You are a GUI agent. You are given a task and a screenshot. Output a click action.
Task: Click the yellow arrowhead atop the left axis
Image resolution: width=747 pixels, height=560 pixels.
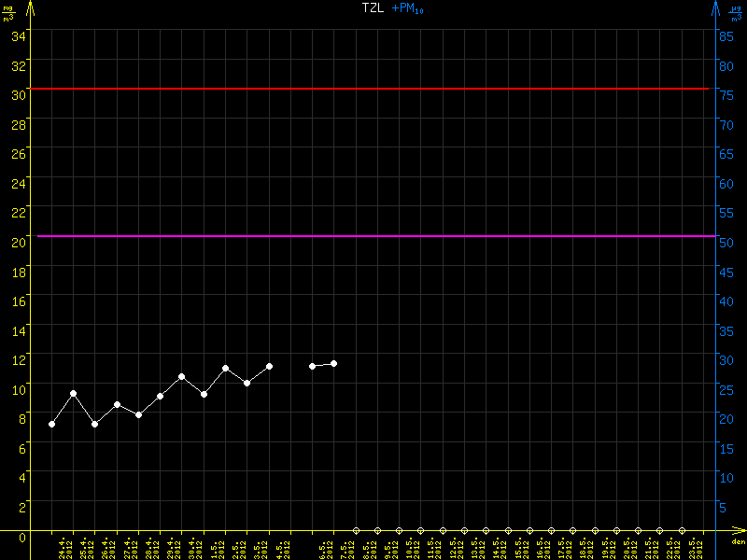(x=30, y=9)
